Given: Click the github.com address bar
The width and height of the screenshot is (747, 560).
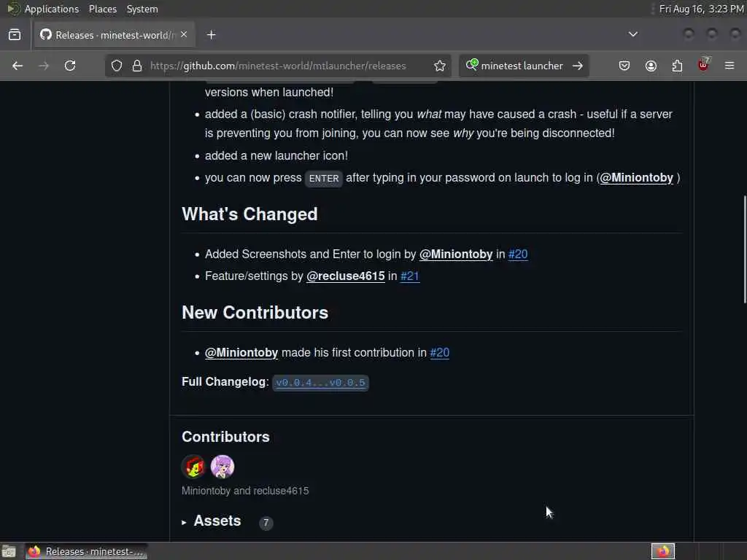Looking at the screenshot, I should [x=278, y=66].
